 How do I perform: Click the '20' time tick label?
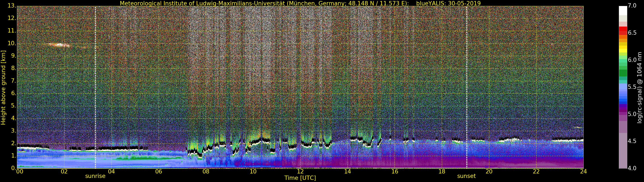coord(489,172)
